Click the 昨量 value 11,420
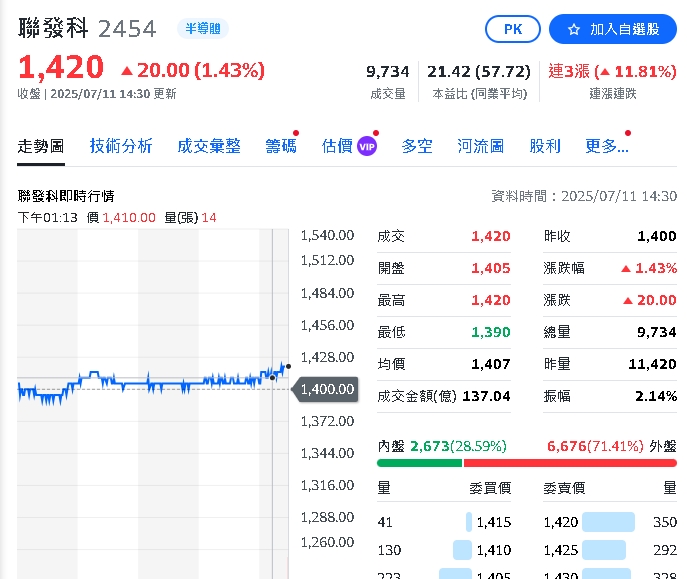This screenshot has height=579, width=687. click(x=652, y=364)
